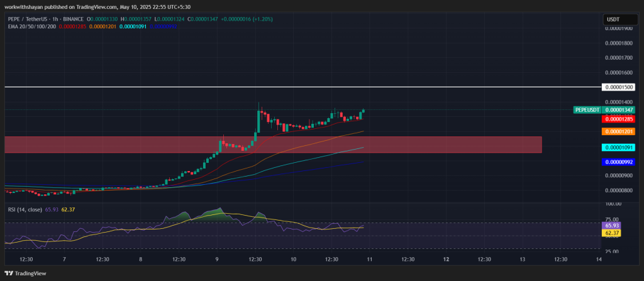
Task: Select the white 0.00001500 price label
Action: coord(619,87)
